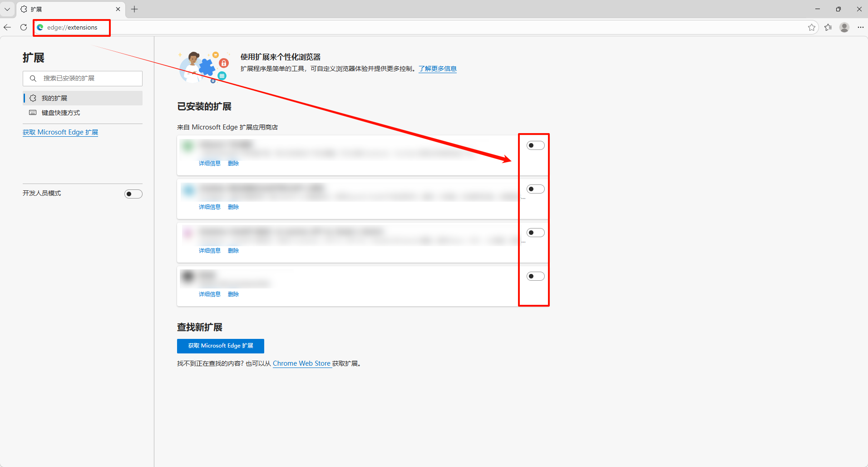
Task: Expand the tab actions dropdown arrow
Action: pos(7,9)
